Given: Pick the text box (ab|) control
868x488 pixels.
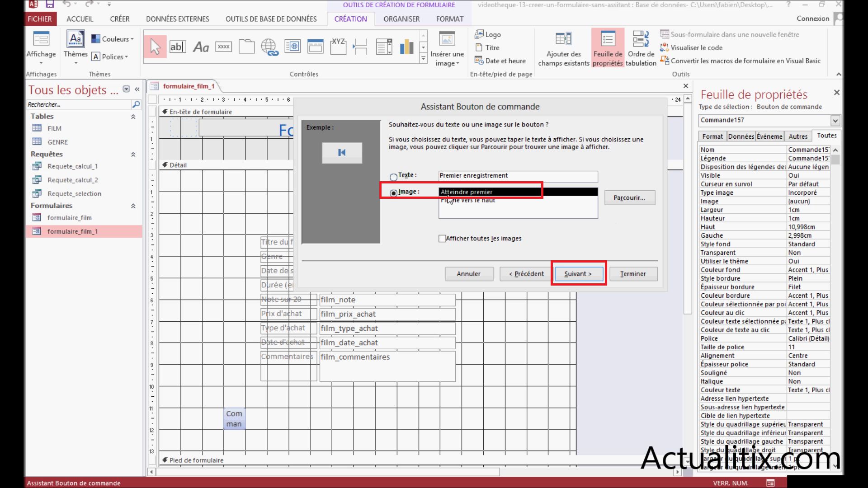Looking at the screenshot, I should (x=178, y=47).
